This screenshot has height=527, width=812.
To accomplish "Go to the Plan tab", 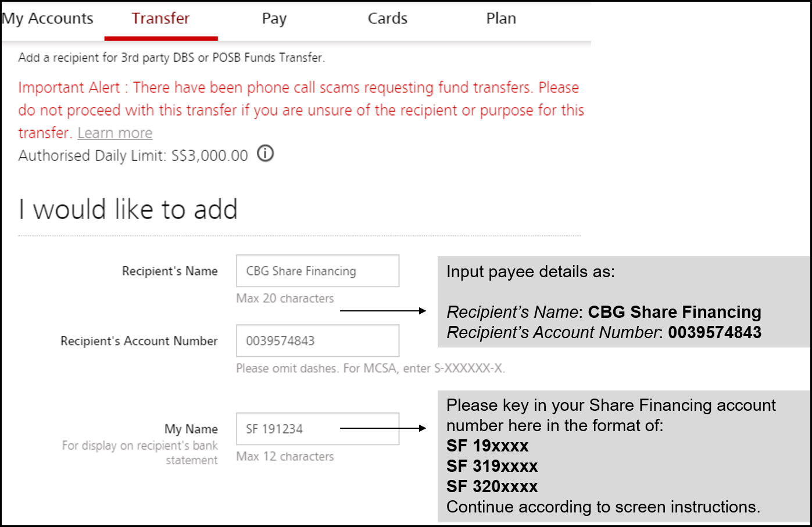I will [501, 19].
